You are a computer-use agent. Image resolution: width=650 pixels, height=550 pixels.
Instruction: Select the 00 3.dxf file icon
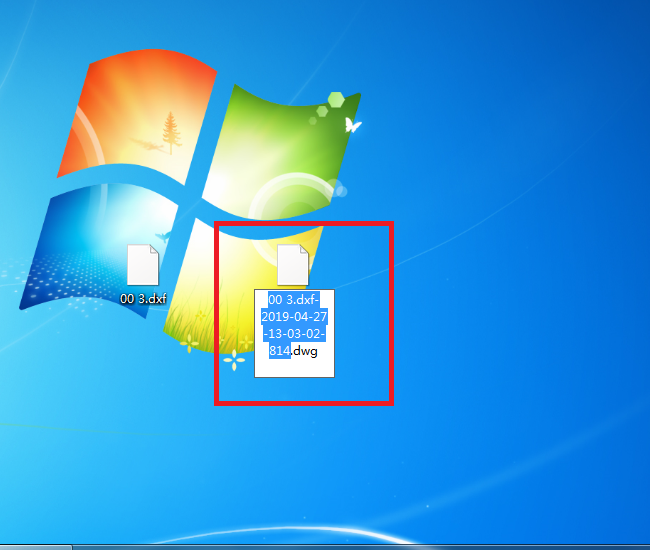coord(143,265)
